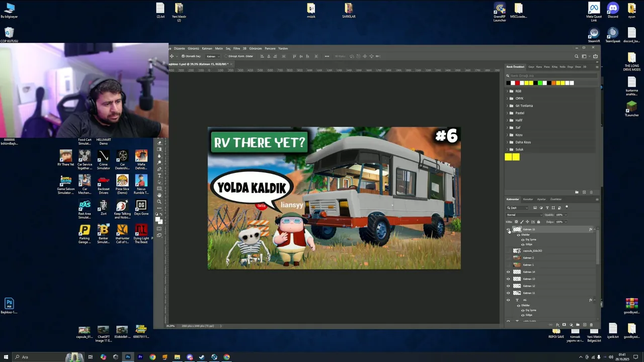Select the Hand tool
This screenshot has height=362, width=644.
[x=159, y=195]
